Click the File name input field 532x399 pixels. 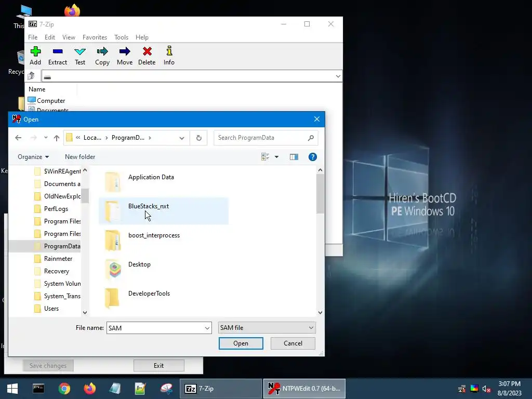tap(155, 328)
